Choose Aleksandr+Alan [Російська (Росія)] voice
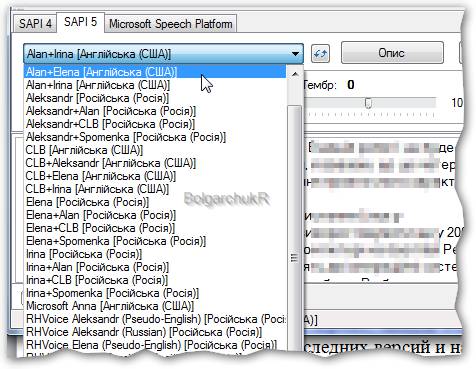 [x=155, y=111]
